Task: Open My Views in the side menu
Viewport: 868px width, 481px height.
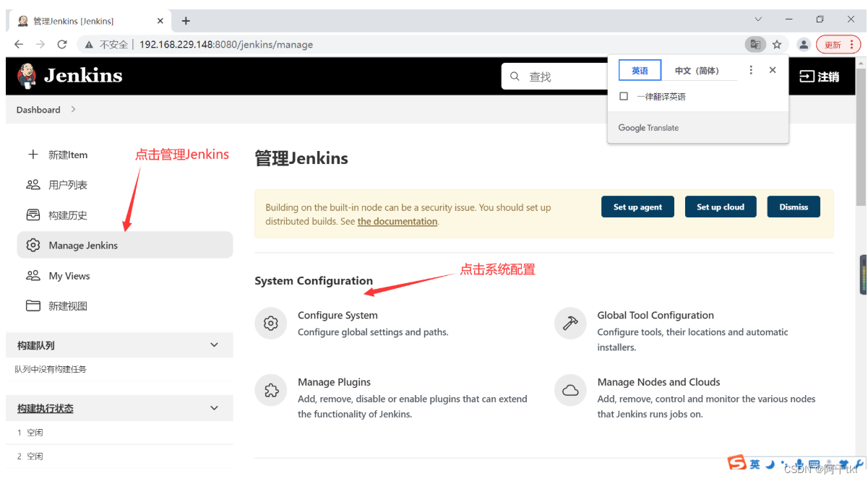Action: (x=69, y=276)
